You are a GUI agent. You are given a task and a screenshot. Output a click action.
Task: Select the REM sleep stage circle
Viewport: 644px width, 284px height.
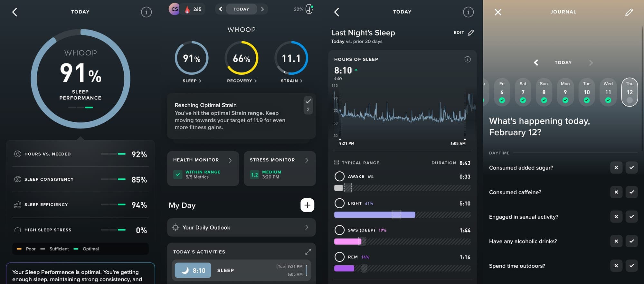[339, 257]
